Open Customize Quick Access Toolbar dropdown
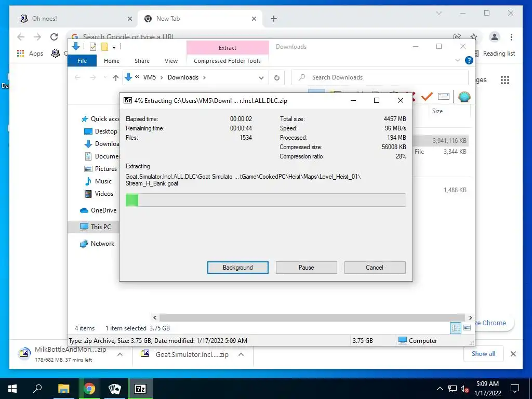Viewport: 532px width, 399px height. click(x=114, y=47)
